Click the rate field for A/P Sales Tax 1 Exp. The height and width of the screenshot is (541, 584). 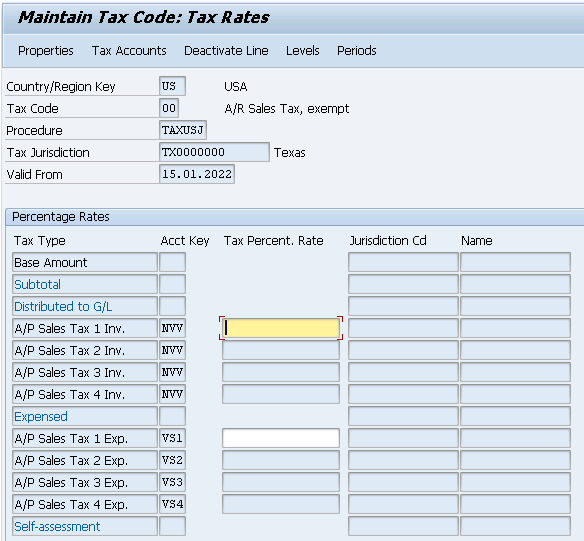click(281, 438)
